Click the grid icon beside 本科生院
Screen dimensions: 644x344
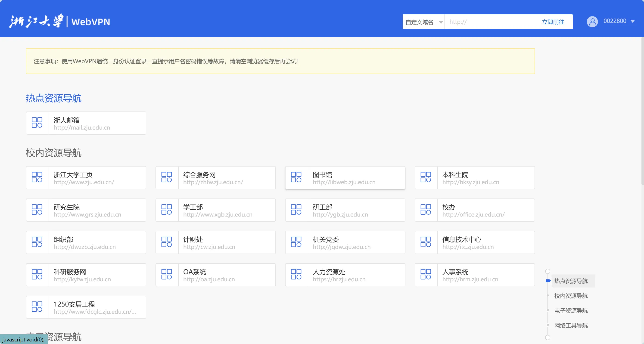tap(426, 177)
